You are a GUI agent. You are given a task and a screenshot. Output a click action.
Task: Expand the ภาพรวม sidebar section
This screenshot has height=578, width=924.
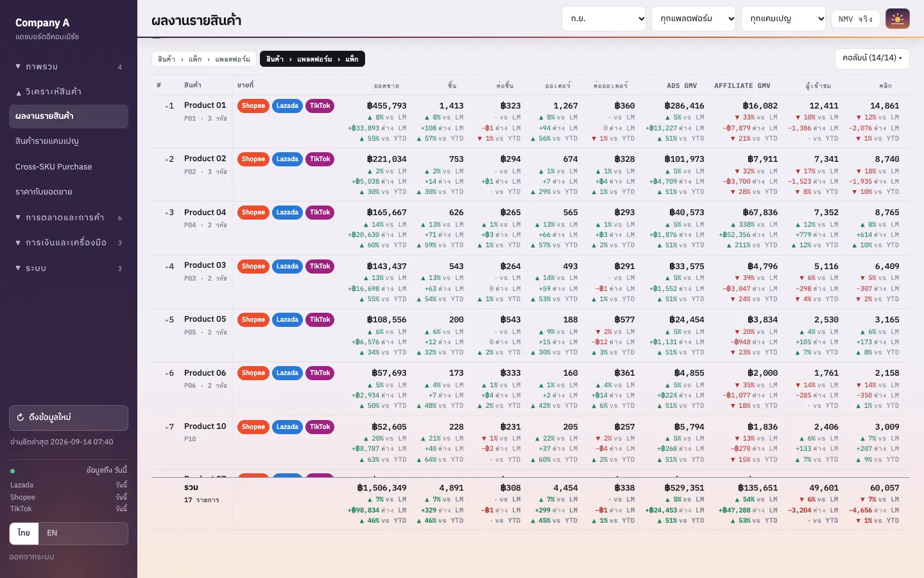[x=69, y=67]
